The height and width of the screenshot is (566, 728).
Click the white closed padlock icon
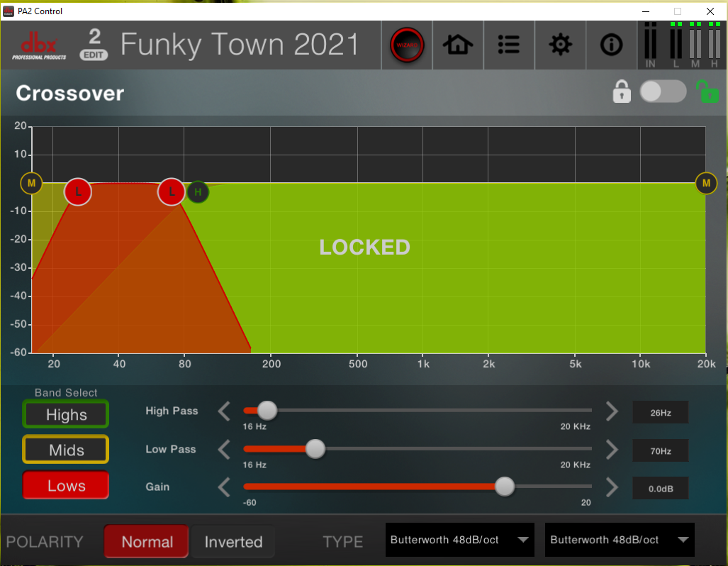coord(622,92)
